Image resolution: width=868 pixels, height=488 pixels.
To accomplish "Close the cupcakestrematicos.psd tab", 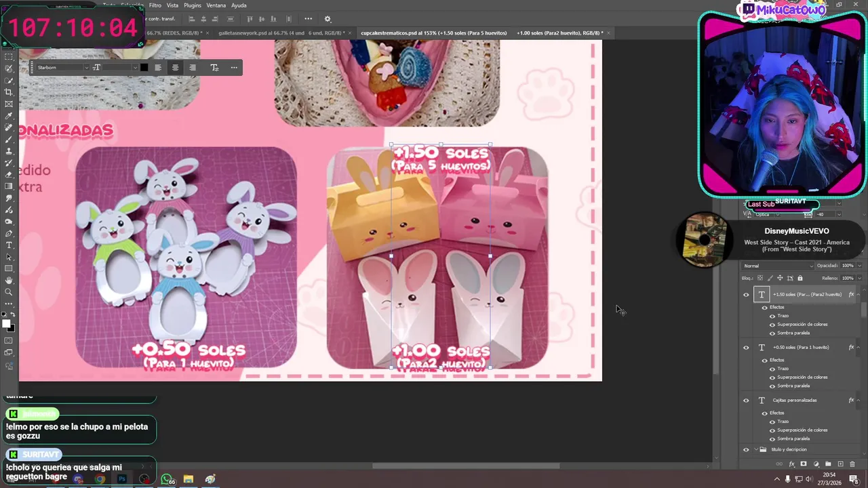I will pos(608,33).
